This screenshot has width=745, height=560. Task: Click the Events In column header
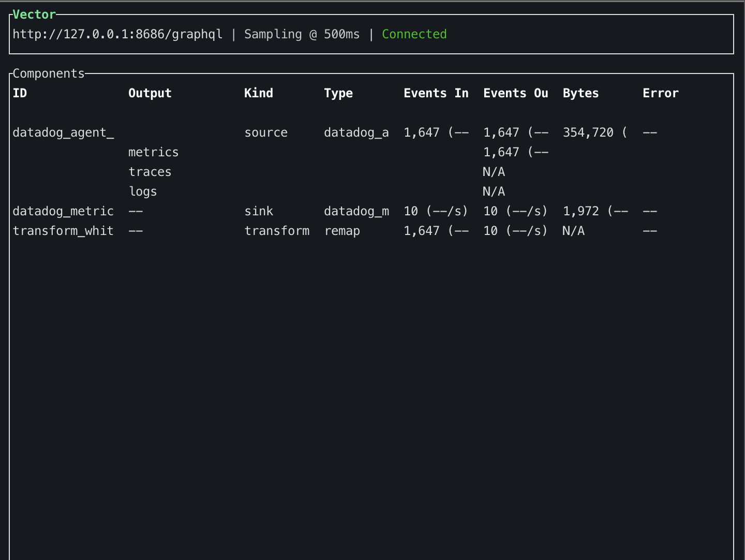(436, 93)
